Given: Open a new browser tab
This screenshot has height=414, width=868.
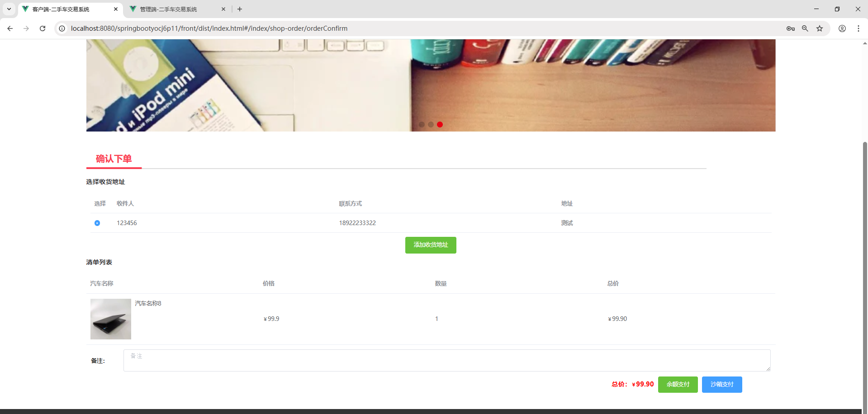Looking at the screenshot, I should (x=240, y=9).
